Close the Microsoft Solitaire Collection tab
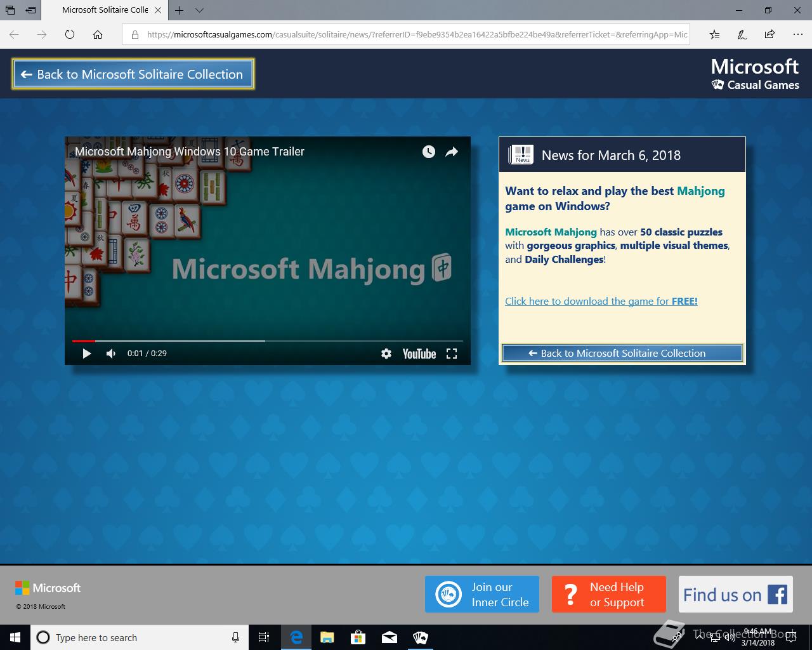 (x=158, y=10)
